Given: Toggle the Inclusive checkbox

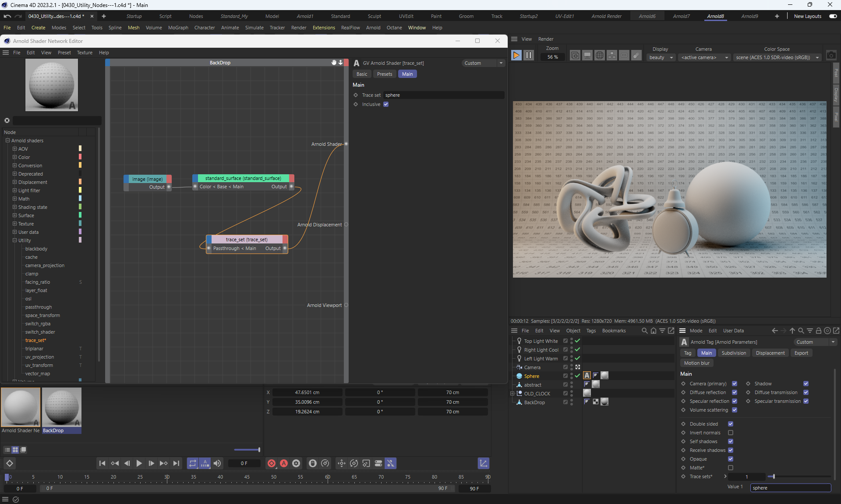Looking at the screenshot, I should click(x=386, y=104).
